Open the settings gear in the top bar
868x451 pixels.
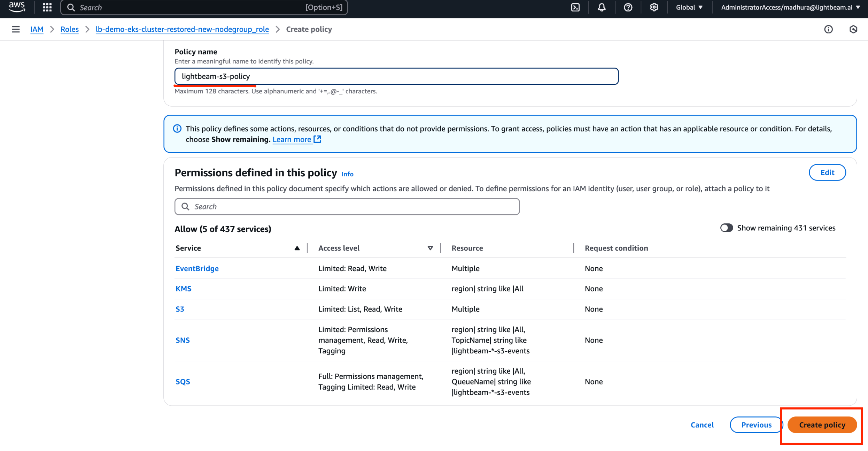click(654, 7)
